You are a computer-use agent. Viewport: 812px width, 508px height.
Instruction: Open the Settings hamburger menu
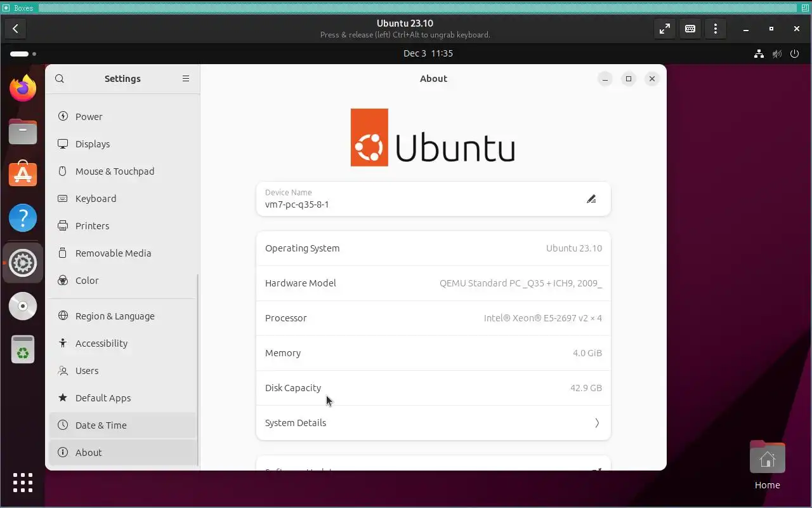click(x=186, y=79)
